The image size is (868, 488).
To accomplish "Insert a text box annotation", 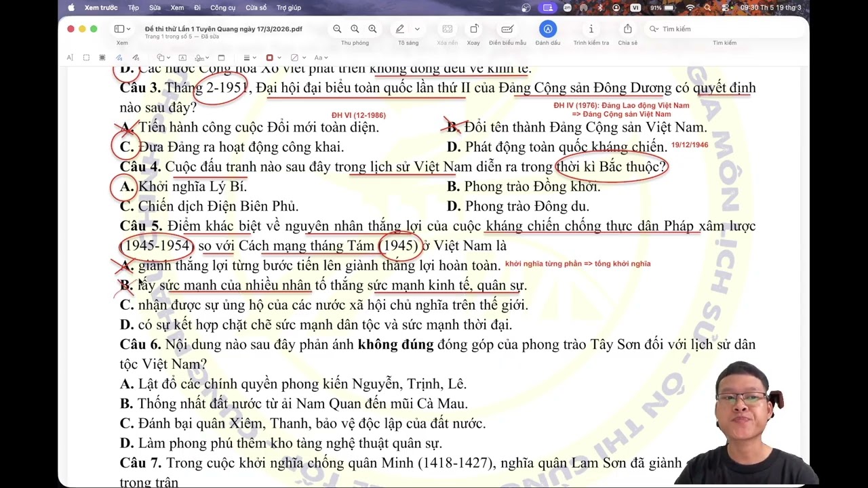I will 182,58.
